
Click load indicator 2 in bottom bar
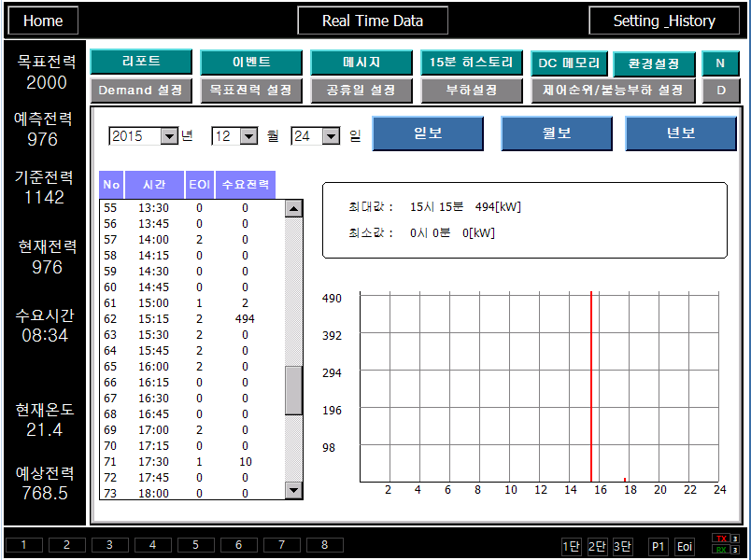pyautogui.click(x=66, y=545)
